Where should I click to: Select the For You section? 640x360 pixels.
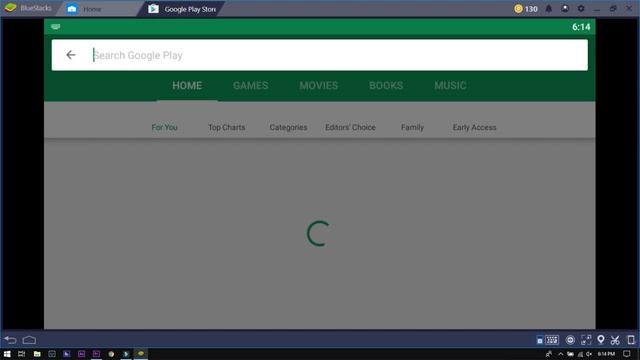[164, 127]
